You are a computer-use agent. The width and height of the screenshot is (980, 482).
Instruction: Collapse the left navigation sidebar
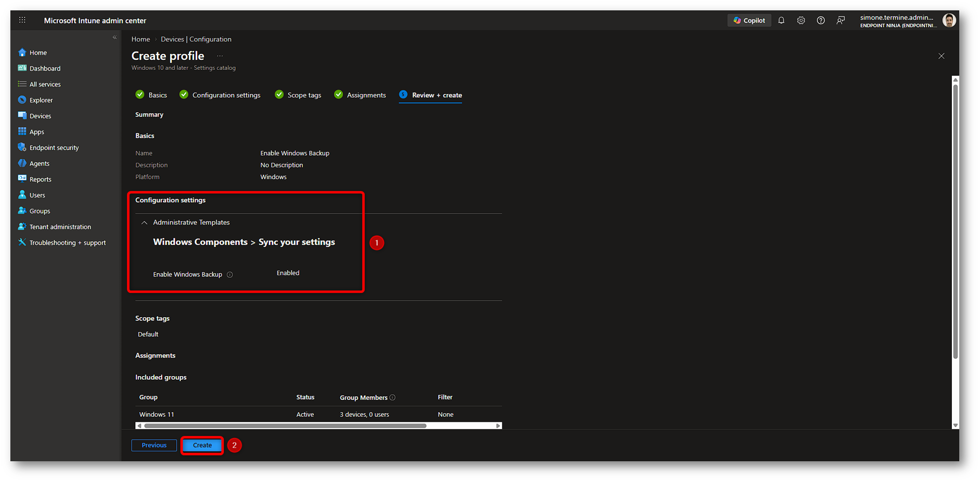click(x=115, y=38)
